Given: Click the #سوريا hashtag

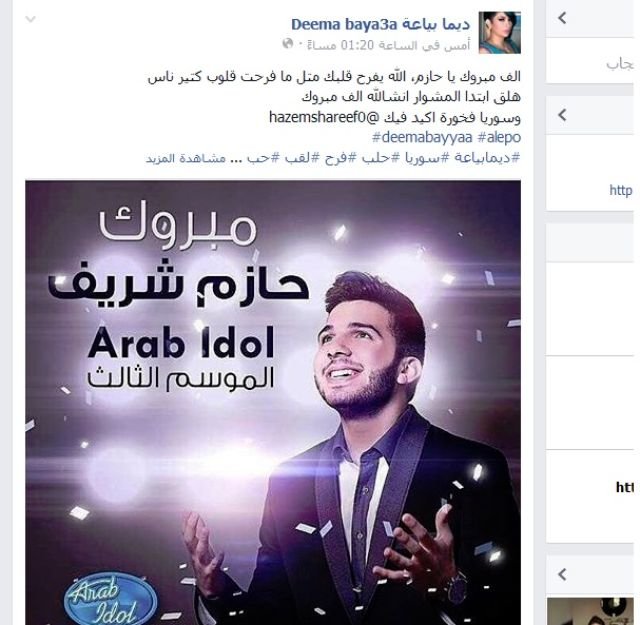Looking at the screenshot, I should click(x=420, y=158).
